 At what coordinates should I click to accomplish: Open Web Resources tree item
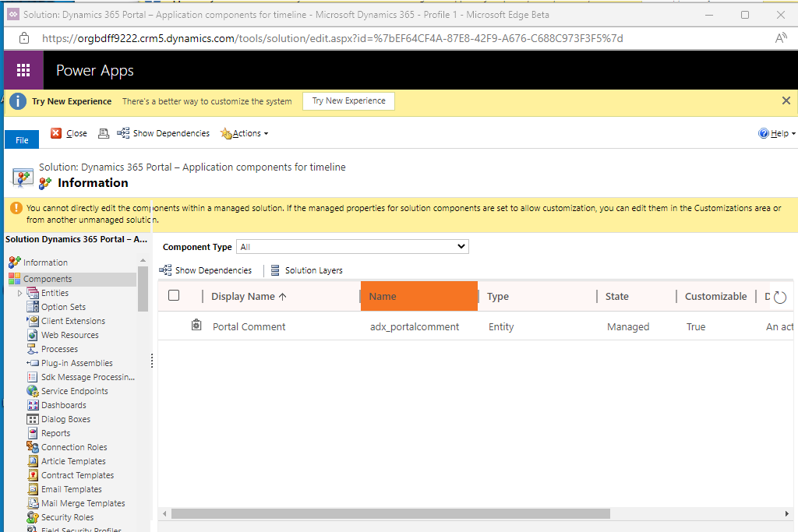(69, 335)
